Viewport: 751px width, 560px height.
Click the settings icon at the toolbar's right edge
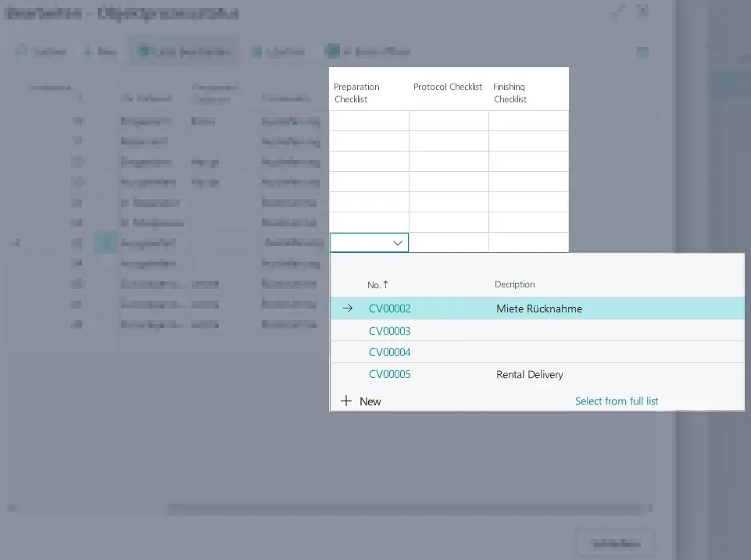pos(642,52)
